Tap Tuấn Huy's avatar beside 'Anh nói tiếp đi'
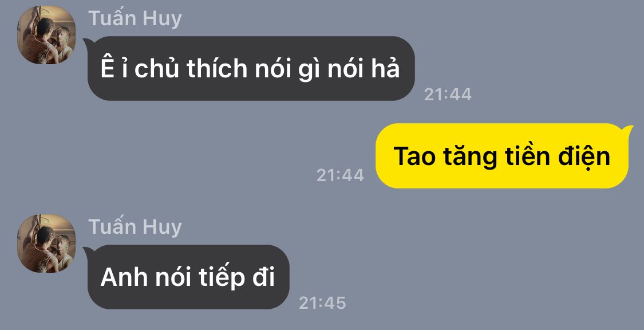Image resolution: width=644 pixels, height=330 pixels. pos(46,243)
